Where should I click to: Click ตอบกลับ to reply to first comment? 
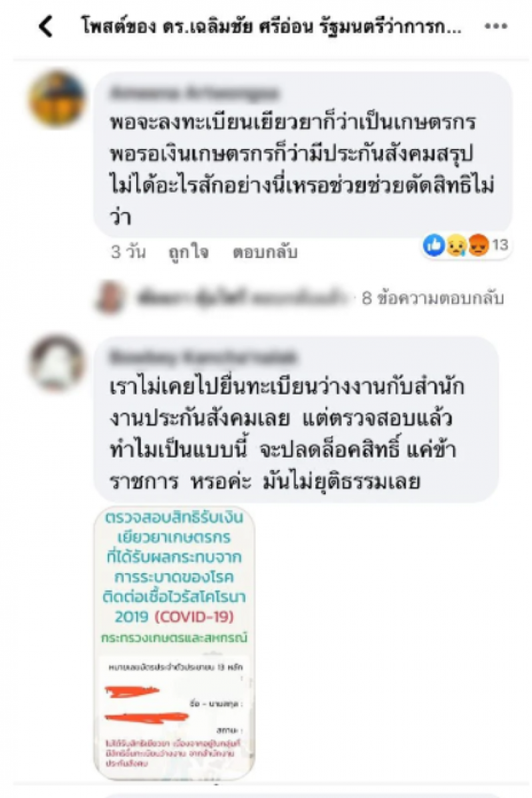point(265,252)
